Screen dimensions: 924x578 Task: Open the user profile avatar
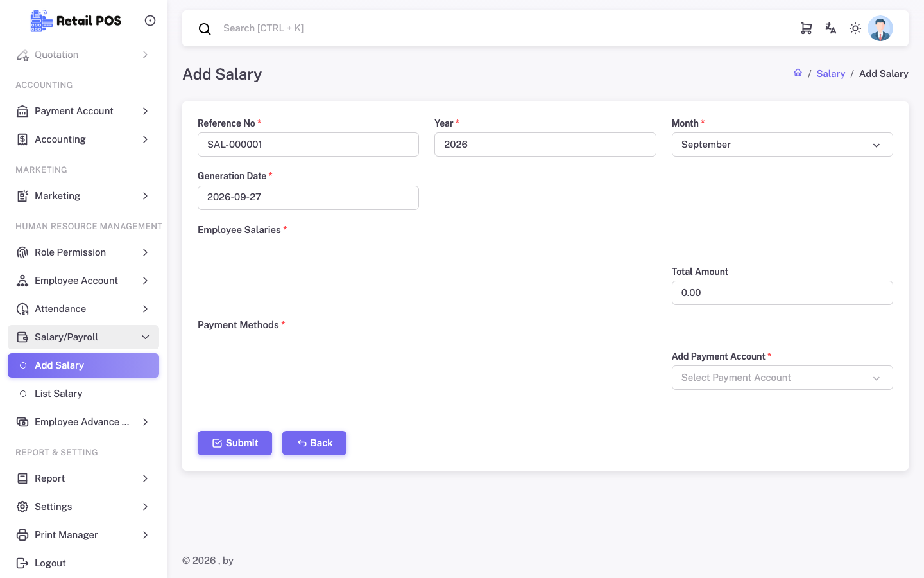point(880,28)
